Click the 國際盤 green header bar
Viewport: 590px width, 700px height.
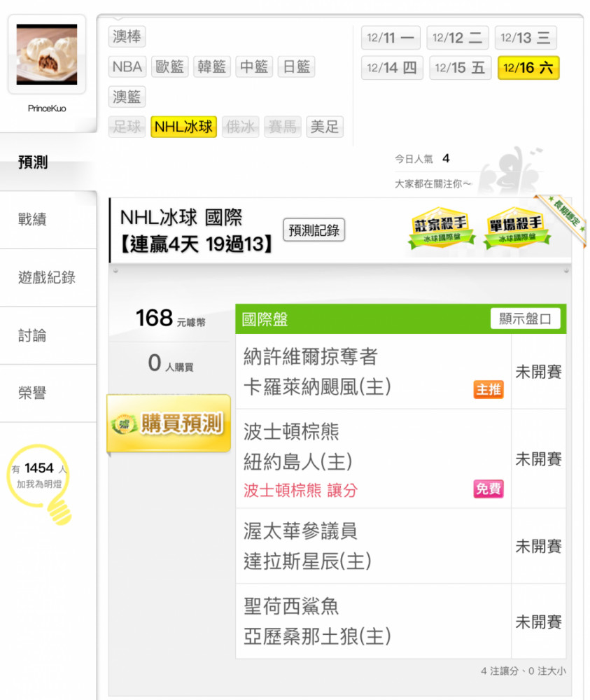tap(400, 318)
